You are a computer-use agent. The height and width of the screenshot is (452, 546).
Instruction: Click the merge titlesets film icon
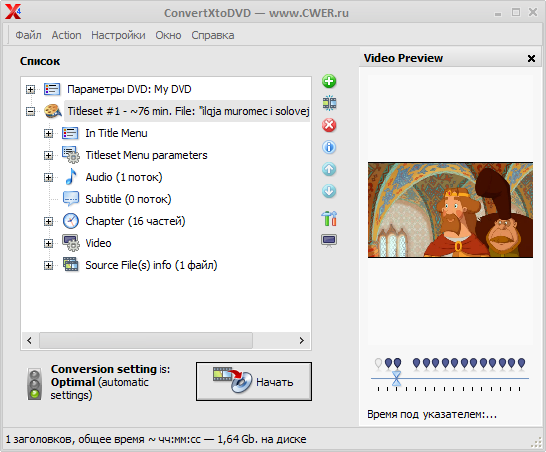329,103
